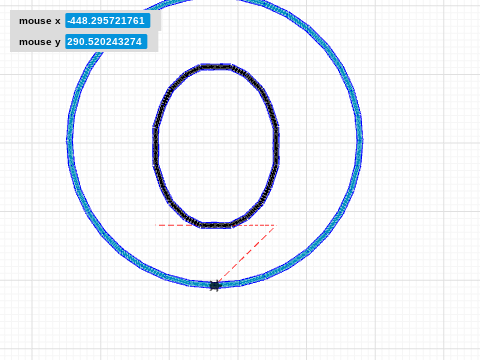Click the gray mouse y monitor box

point(84,42)
